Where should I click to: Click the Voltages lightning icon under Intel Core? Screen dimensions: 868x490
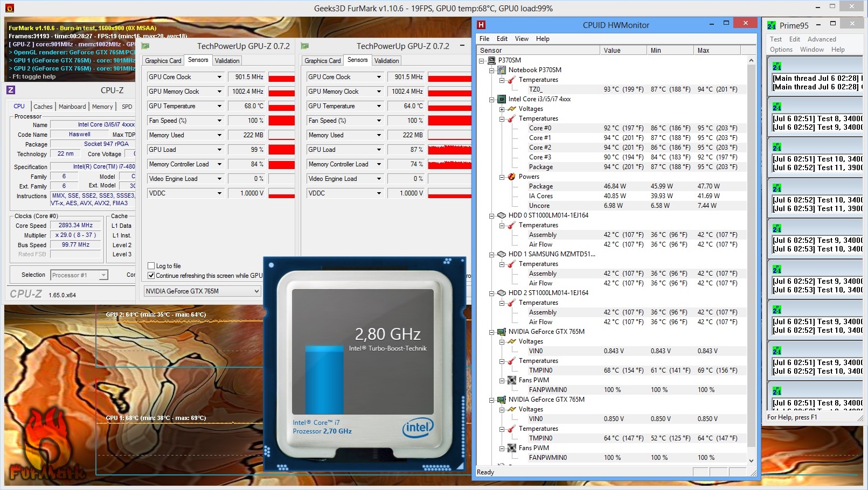pos(512,109)
